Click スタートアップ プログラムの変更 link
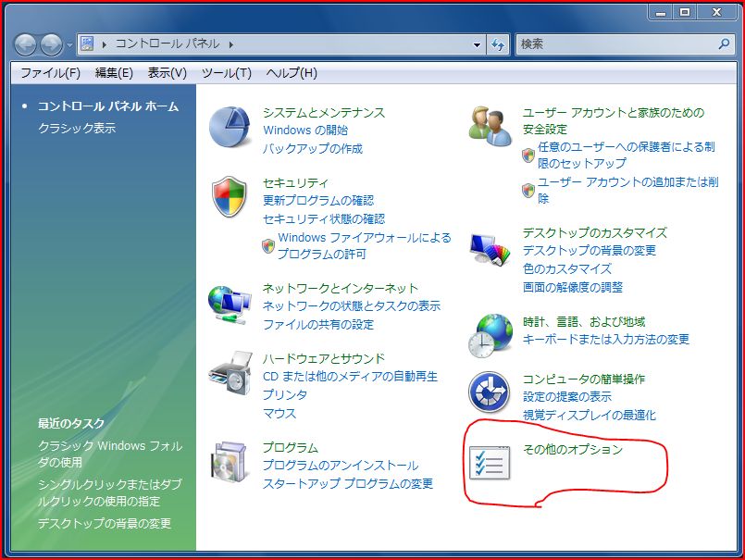The image size is (745, 560). coord(348,484)
